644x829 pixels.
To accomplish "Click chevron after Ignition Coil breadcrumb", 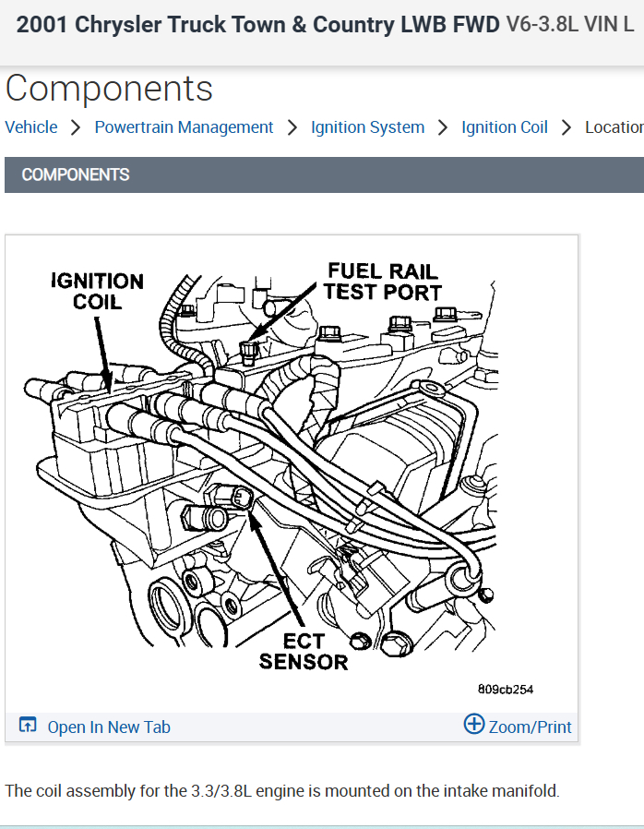I will [x=566, y=127].
